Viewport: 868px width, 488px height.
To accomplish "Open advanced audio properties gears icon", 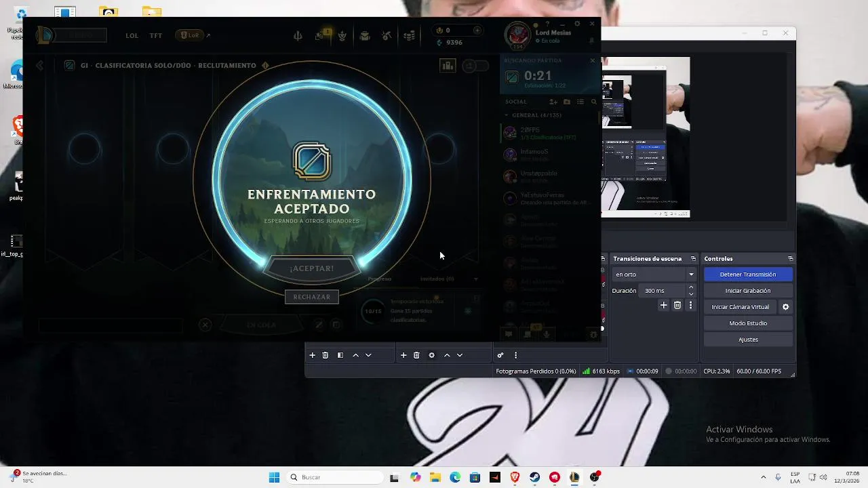I will [x=500, y=355].
